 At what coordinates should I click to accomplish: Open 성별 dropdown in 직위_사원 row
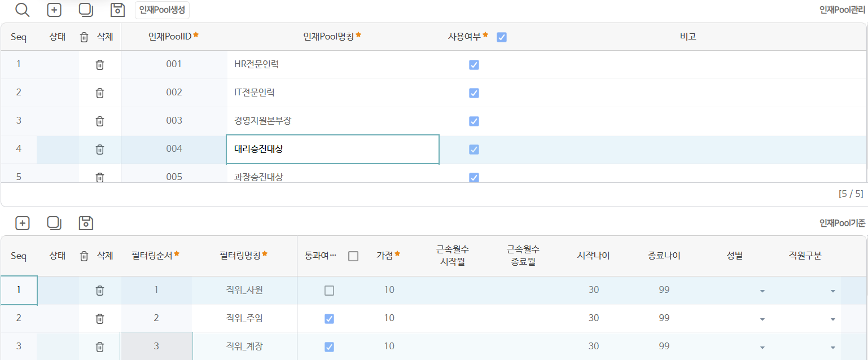[x=762, y=291]
